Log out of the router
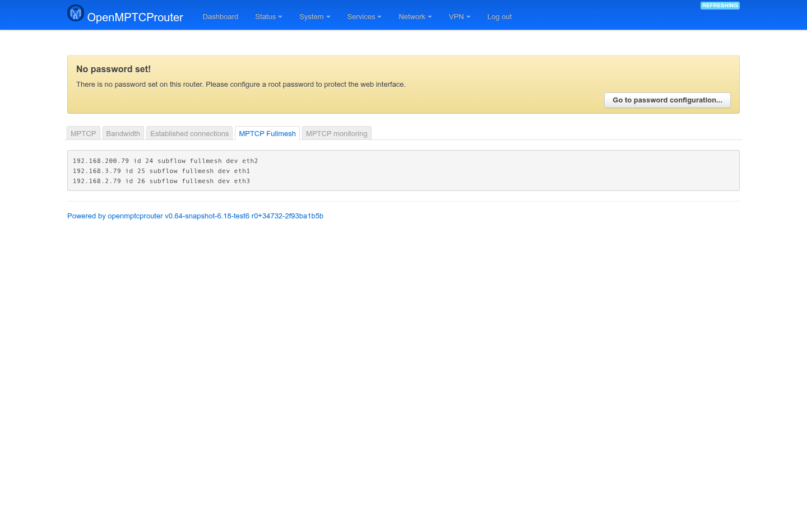Screen dimensions: 807x532 499,17
